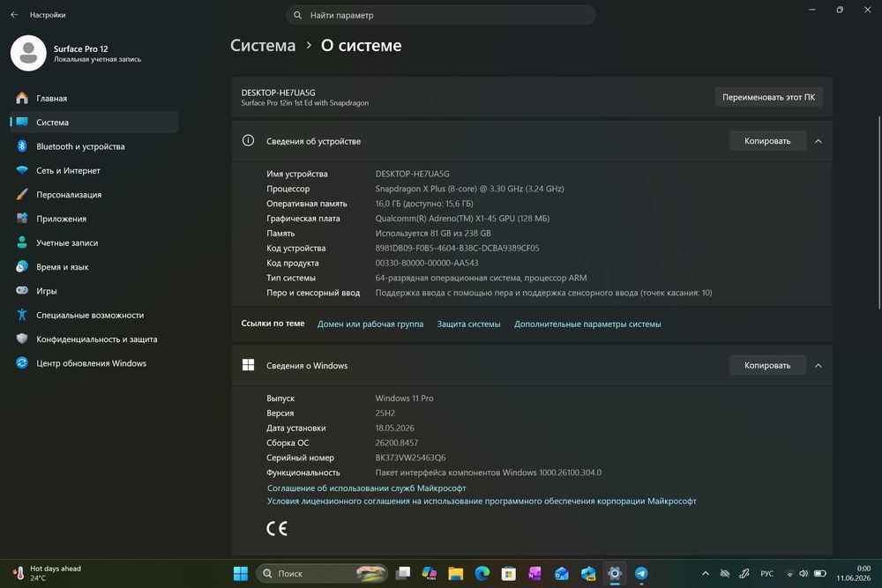Open Соглашение об использовании служб Майкрософт
Viewport: 882px width, 588px height.
point(366,488)
